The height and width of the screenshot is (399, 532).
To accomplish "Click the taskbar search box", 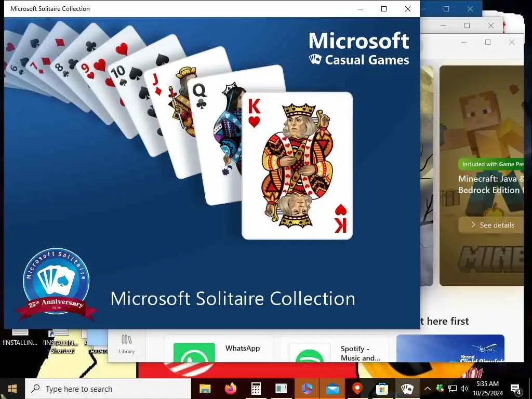I will 108,389.
